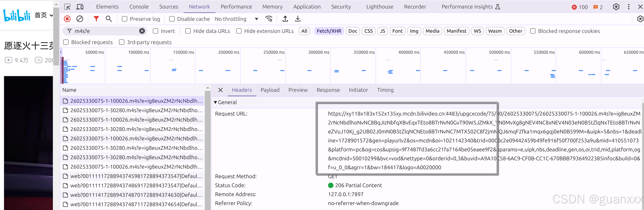Viewport: 644px width, 210px height.
Task: Click the orange issues count badge
Action: (x=598, y=7)
